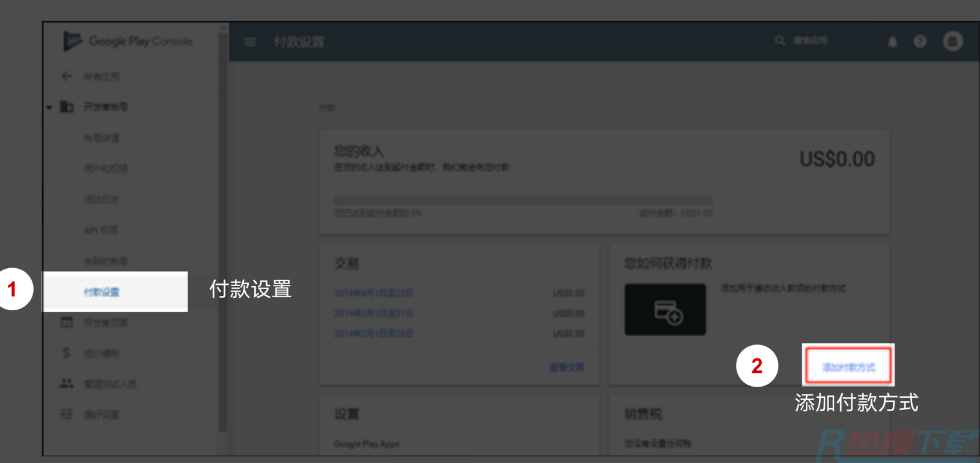Click the add payment card icon tile
Viewport: 980px width, 463px height.
point(665,310)
